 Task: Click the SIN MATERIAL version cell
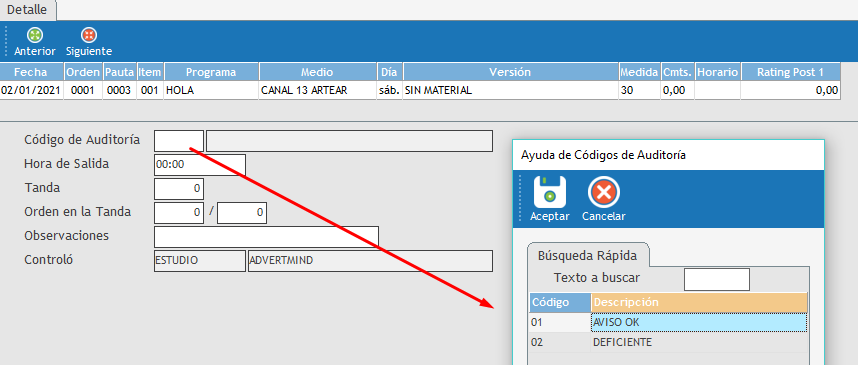[x=510, y=90]
